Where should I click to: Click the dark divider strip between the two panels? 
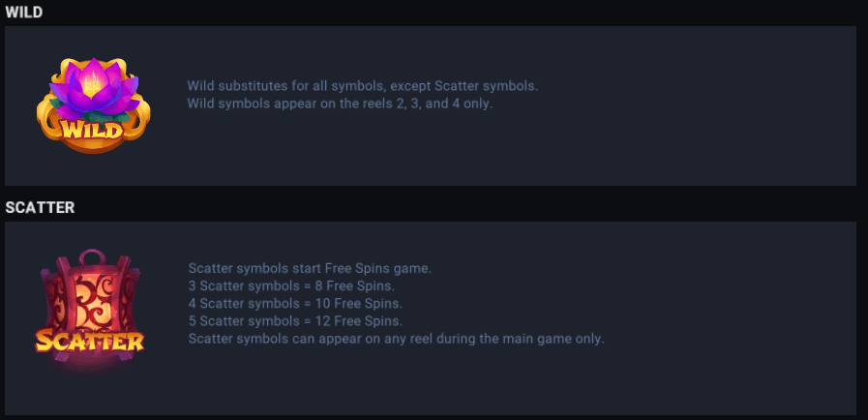pos(435,194)
